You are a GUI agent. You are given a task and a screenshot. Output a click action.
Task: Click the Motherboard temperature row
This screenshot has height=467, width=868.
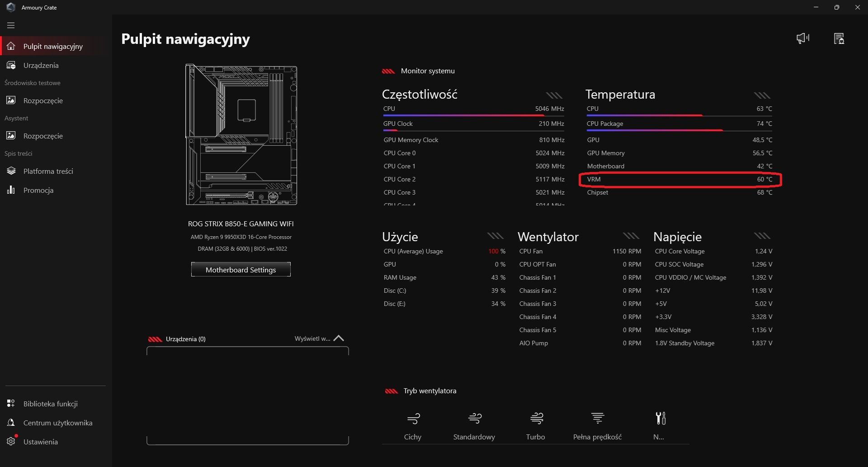point(679,166)
